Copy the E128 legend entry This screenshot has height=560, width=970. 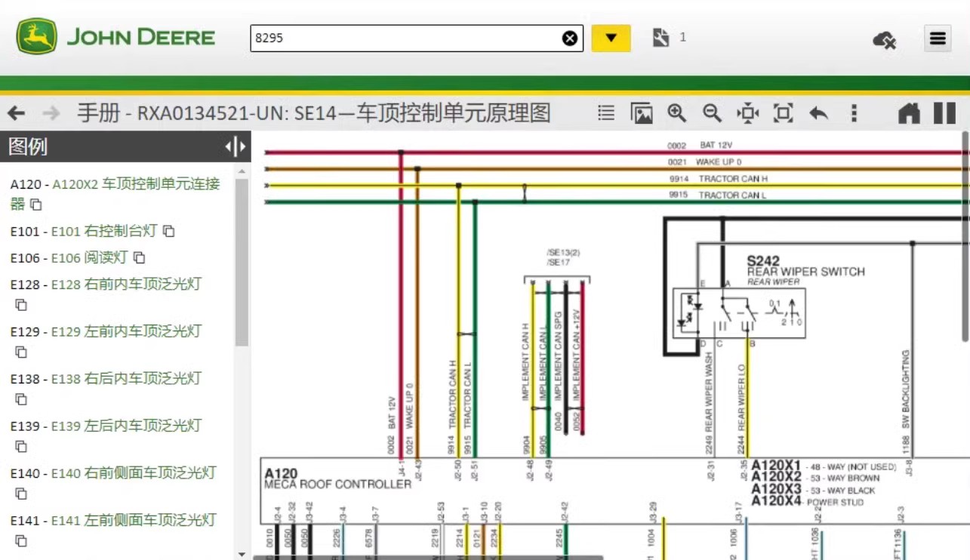tap(21, 305)
